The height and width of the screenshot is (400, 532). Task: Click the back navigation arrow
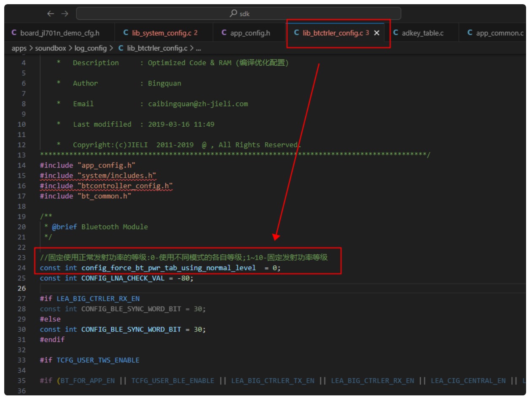[51, 13]
